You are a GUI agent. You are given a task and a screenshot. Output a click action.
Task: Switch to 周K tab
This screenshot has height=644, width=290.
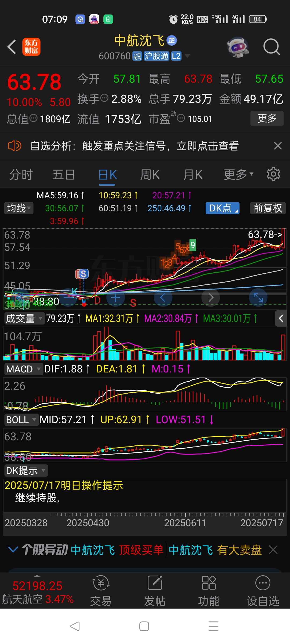[x=150, y=175]
